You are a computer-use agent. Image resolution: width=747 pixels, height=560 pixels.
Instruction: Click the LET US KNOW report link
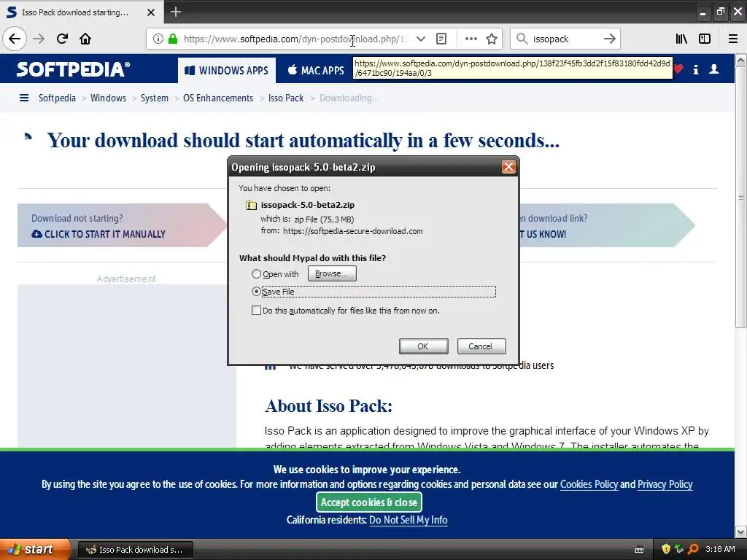point(543,234)
